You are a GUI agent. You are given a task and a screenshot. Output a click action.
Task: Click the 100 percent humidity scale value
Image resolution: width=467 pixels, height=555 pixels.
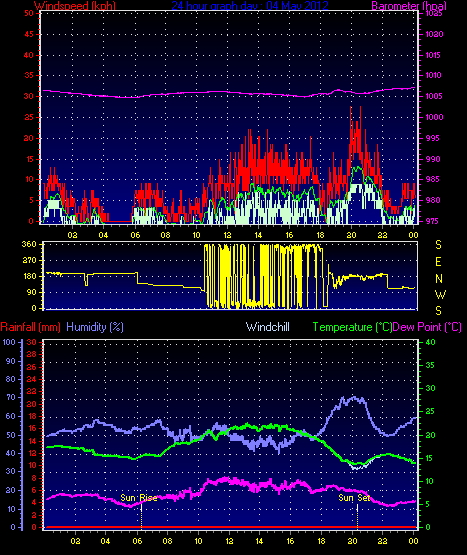pos(9,342)
